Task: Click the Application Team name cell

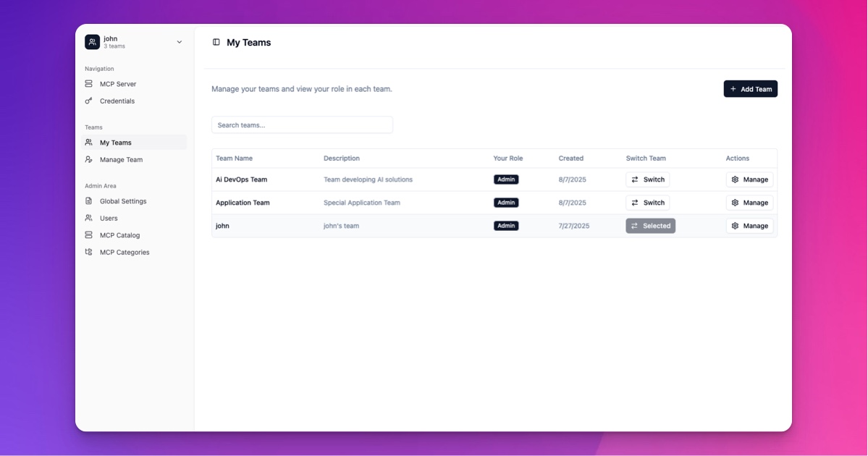Action: 243,203
